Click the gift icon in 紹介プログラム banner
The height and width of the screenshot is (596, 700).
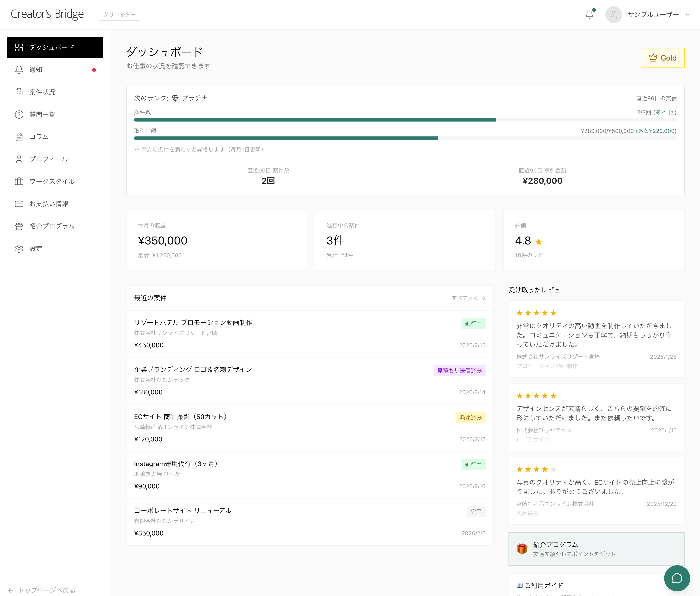[x=522, y=549]
